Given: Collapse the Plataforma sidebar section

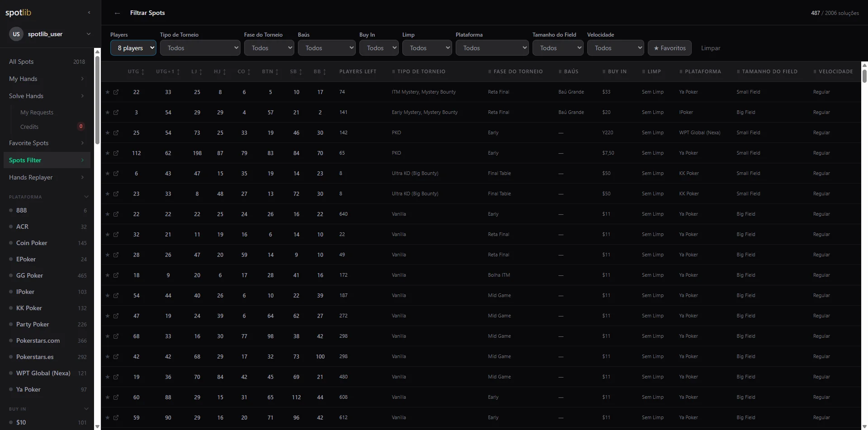Looking at the screenshot, I should [86, 197].
